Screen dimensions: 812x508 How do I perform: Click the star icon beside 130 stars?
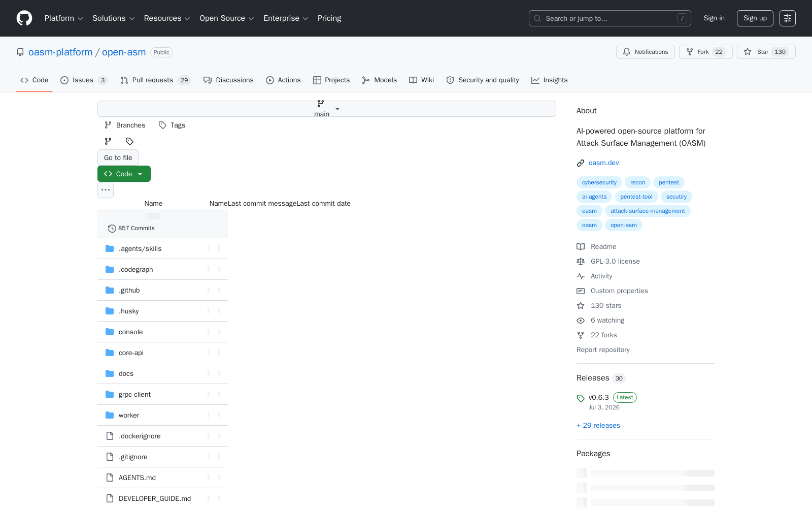pos(581,306)
